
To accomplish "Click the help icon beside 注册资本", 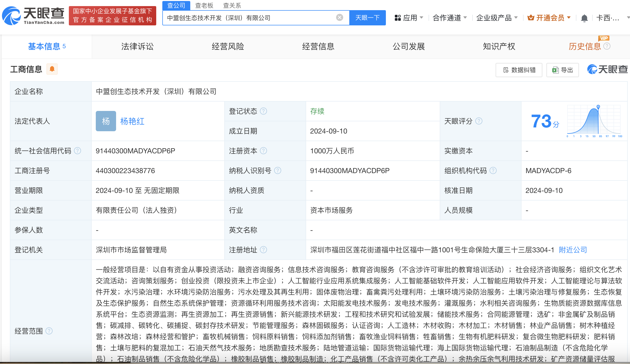I will [x=264, y=151].
